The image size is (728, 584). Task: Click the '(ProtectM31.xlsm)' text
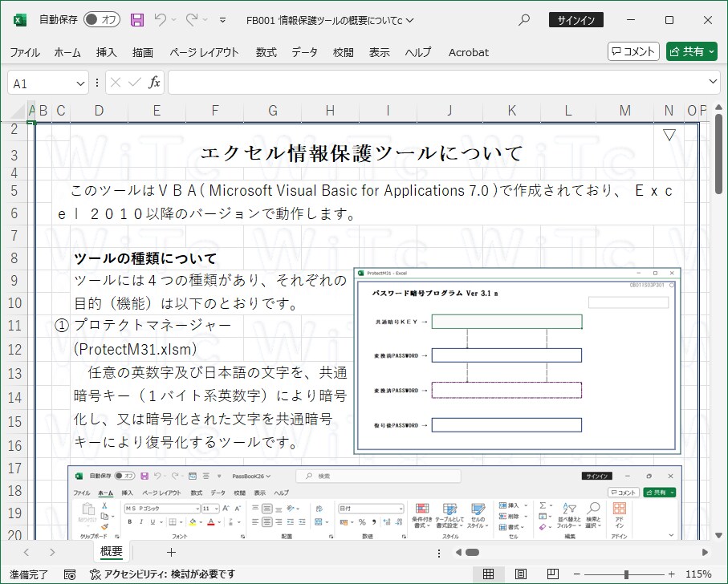(135, 349)
